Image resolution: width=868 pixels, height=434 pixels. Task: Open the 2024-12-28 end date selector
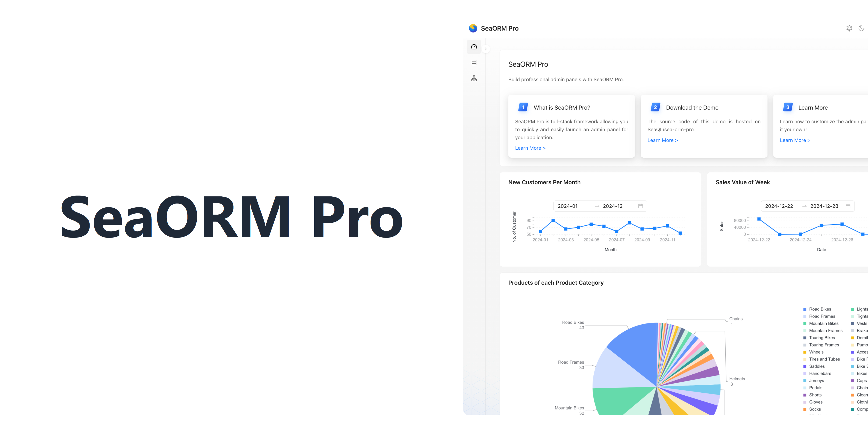pyautogui.click(x=824, y=206)
